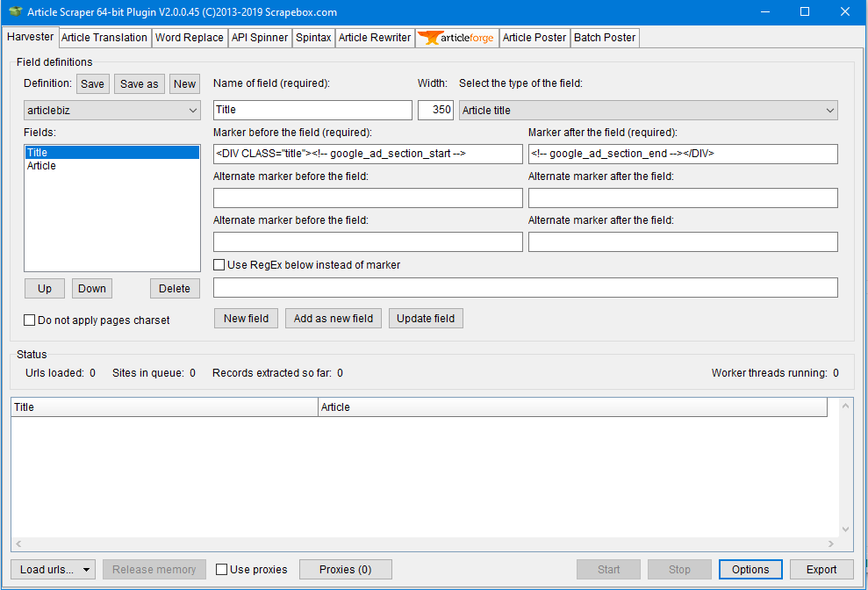
Task: Open the Article Poster tab
Action: coord(534,38)
